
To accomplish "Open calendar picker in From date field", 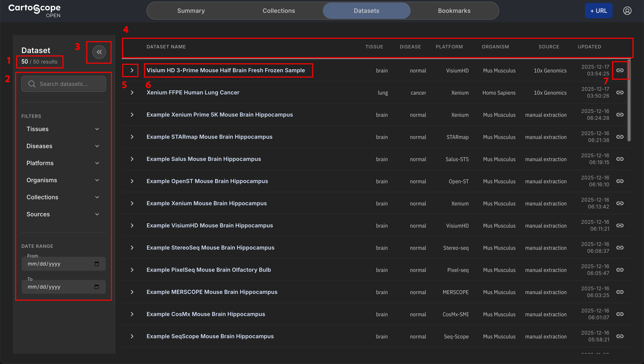I will (97, 264).
